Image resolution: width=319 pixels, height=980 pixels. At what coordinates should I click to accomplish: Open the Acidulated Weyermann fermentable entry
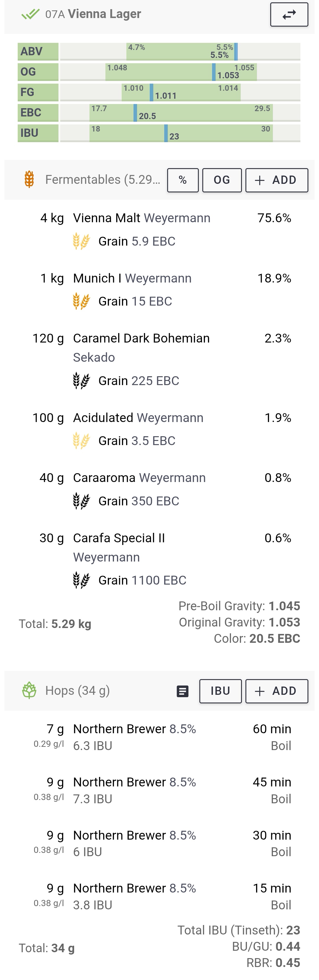point(159,429)
